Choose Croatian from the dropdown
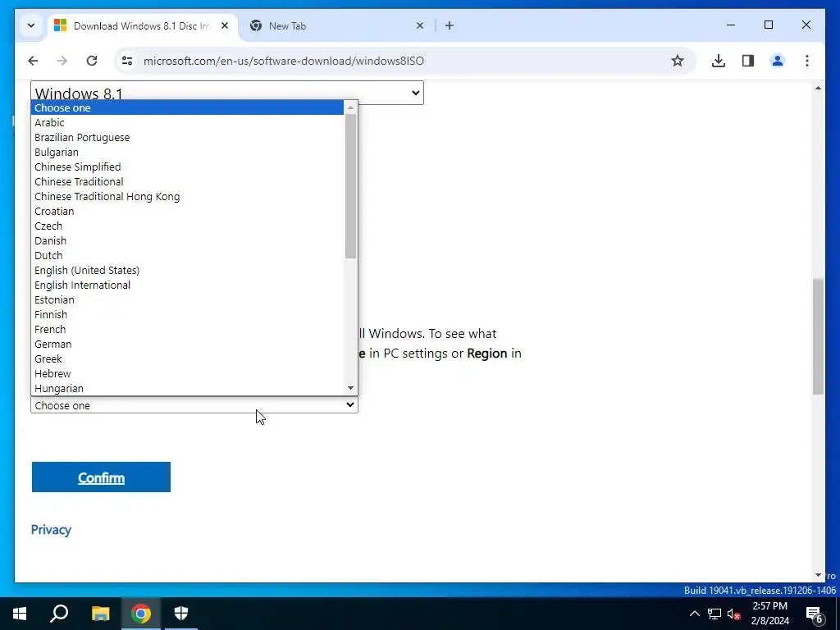The width and height of the screenshot is (840, 630). point(187,211)
